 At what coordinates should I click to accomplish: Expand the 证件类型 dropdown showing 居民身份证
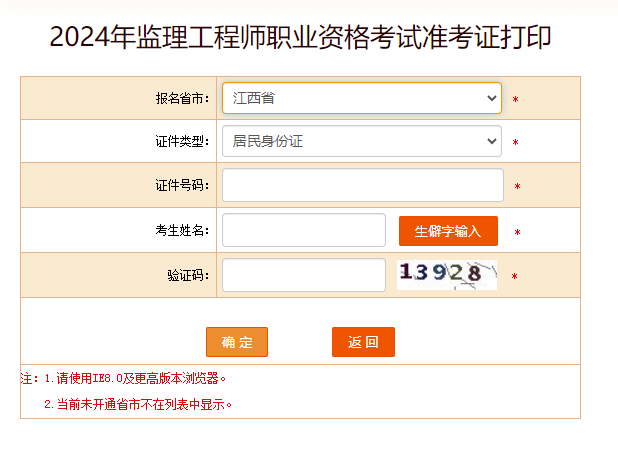(x=361, y=141)
